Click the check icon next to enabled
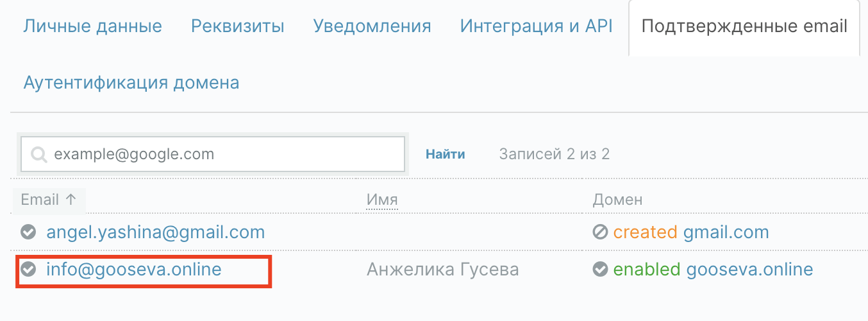Screen dimensions: 868x321 click(600, 270)
